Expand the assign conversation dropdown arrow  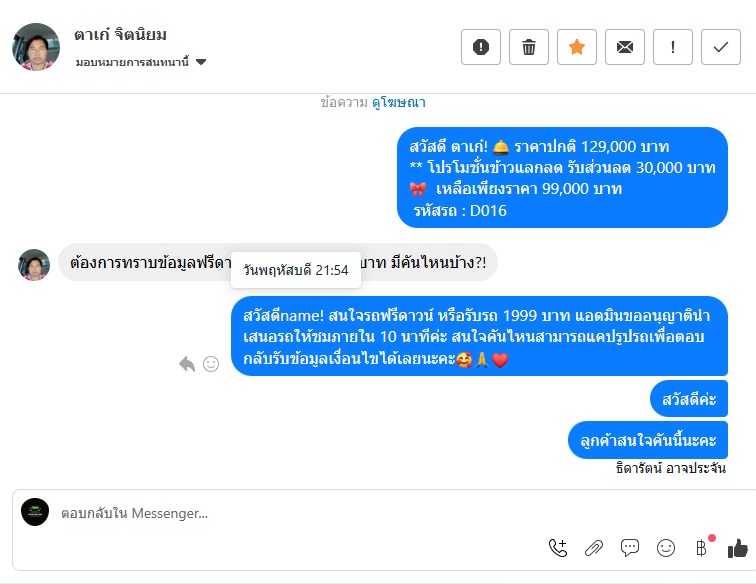point(202,62)
